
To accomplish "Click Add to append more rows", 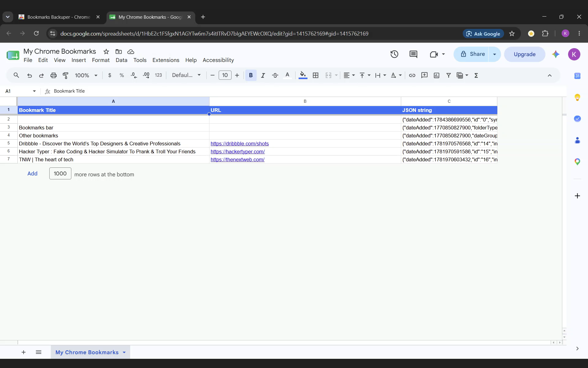I will (32, 174).
